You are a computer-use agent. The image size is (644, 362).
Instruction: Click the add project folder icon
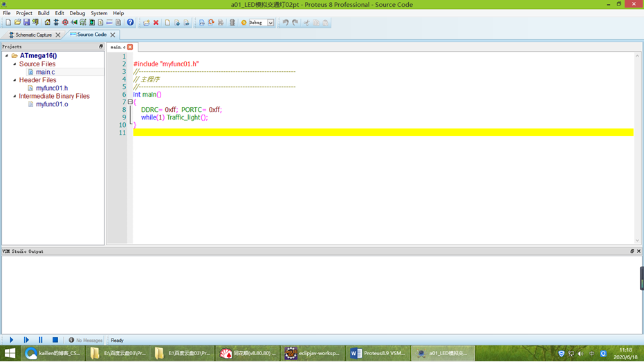[146, 23]
